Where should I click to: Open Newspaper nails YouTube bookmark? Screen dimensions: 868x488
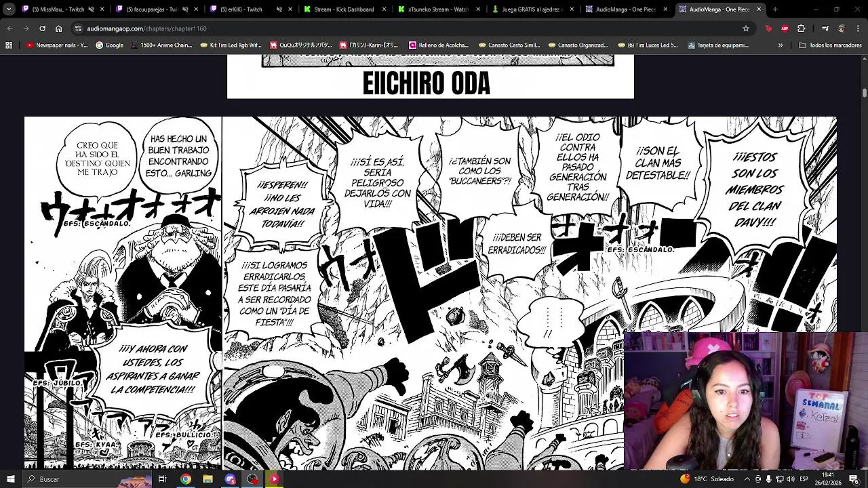(x=57, y=45)
